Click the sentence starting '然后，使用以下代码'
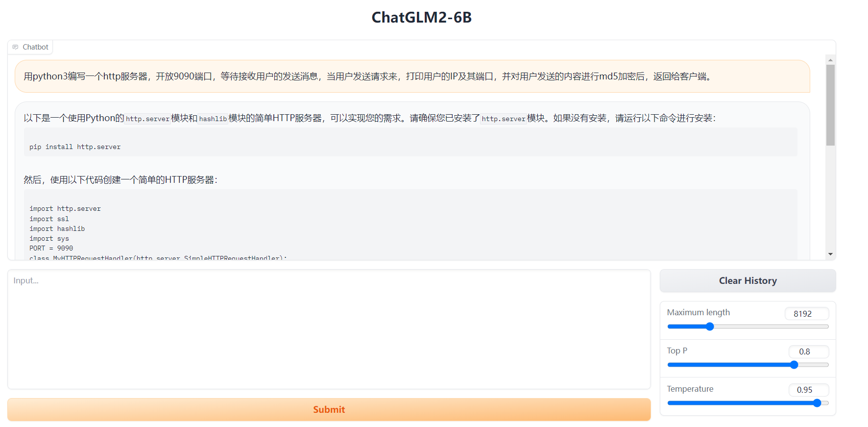This screenshot has width=868, height=427. point(121,180)
